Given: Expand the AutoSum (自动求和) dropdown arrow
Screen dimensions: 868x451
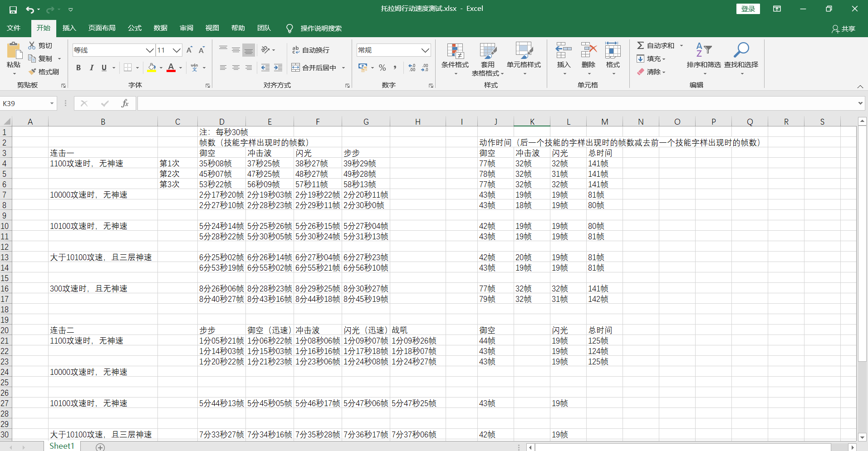Looking at the screenshot, I should click(x=682, y=45).
